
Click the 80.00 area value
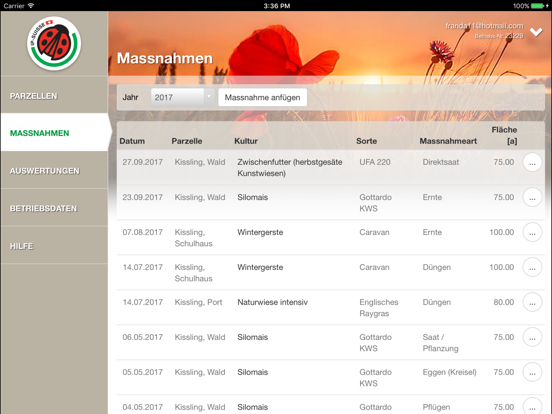504,302
